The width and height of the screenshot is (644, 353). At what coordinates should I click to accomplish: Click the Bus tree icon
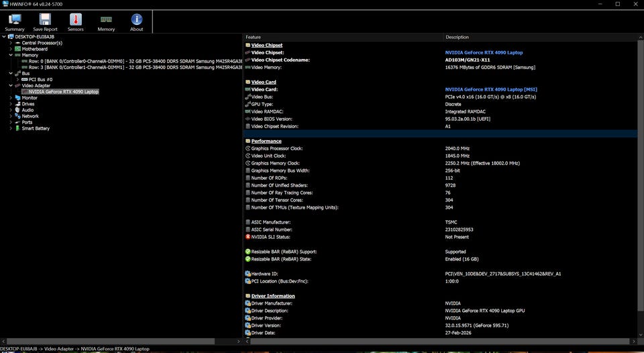tap(17, 74)
